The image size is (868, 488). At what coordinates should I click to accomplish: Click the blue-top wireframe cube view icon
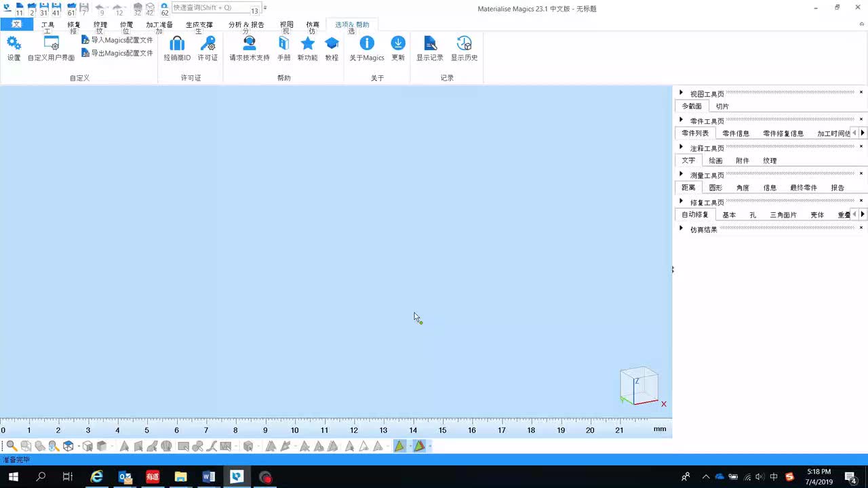pos(68,446)
